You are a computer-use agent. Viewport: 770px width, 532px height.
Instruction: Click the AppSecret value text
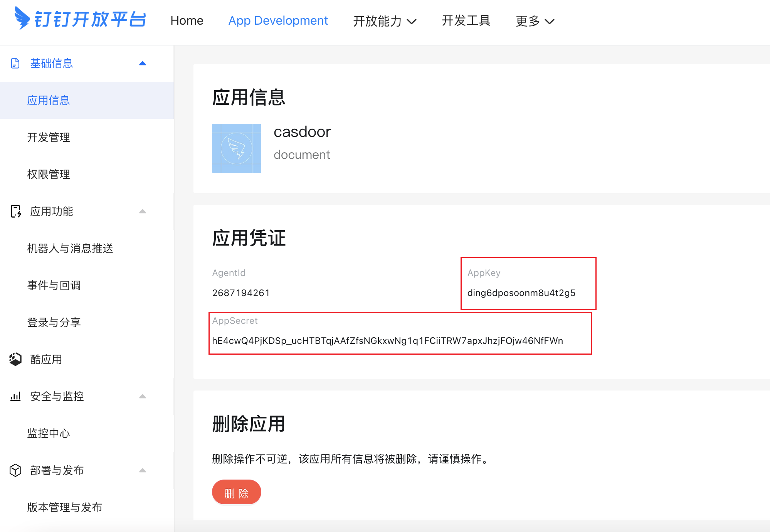click(x=387, y=341)
